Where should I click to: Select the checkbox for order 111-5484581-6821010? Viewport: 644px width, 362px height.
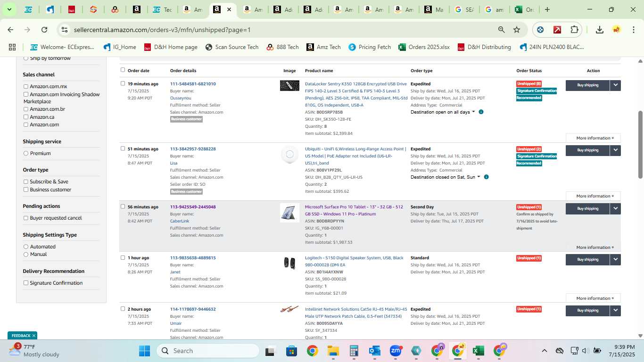(x=123, y=83)
